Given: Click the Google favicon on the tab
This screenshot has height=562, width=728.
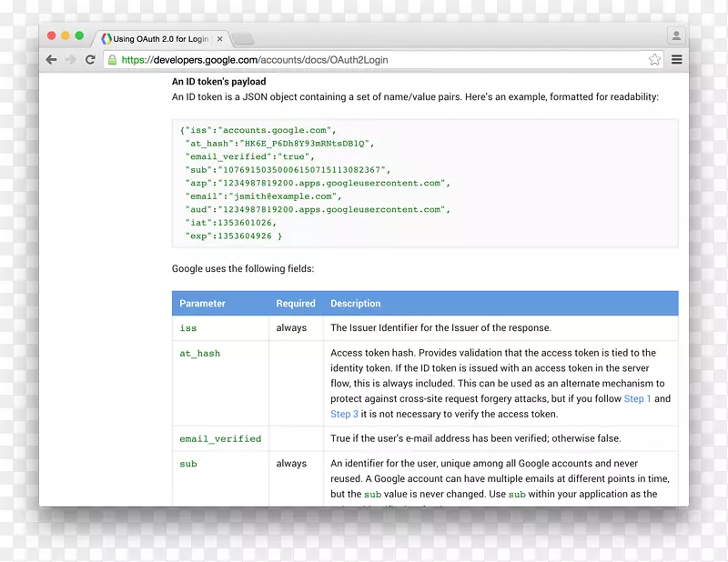Looking at the screenshot, I should click(x=104, y=38).
